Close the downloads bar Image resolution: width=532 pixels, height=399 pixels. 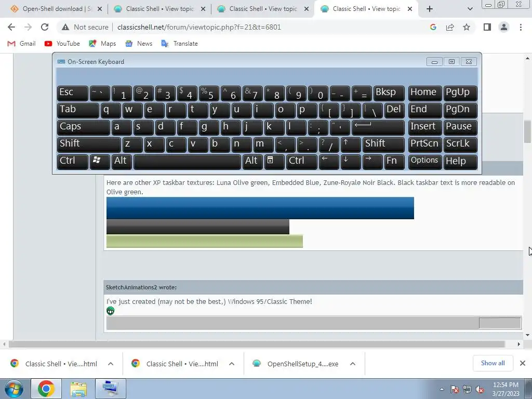(523, 363)
